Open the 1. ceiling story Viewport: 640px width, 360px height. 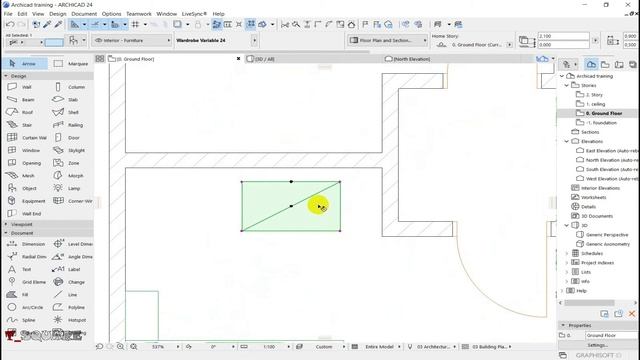point(596,104)
